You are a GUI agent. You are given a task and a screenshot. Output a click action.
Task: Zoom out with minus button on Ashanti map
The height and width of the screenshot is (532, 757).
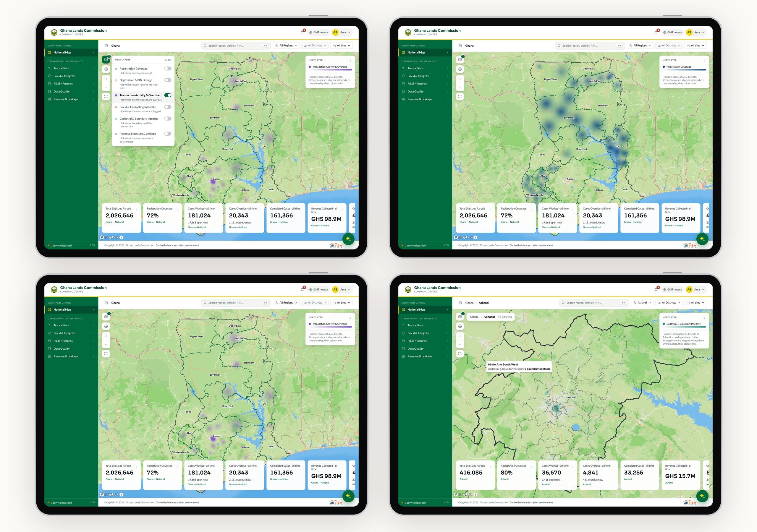tap(460, 344)
